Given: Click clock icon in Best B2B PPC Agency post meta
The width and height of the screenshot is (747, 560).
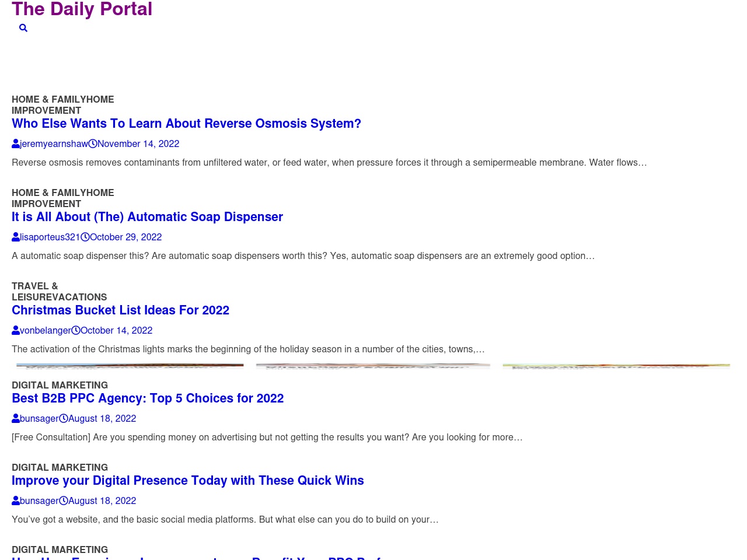Looking at the screenshot, I should tap(64, 418).
